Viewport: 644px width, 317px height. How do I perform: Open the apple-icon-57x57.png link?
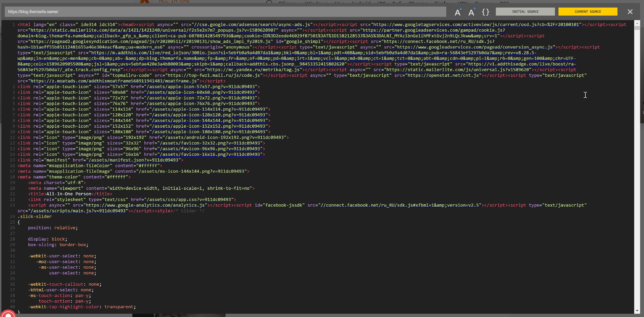202,86
